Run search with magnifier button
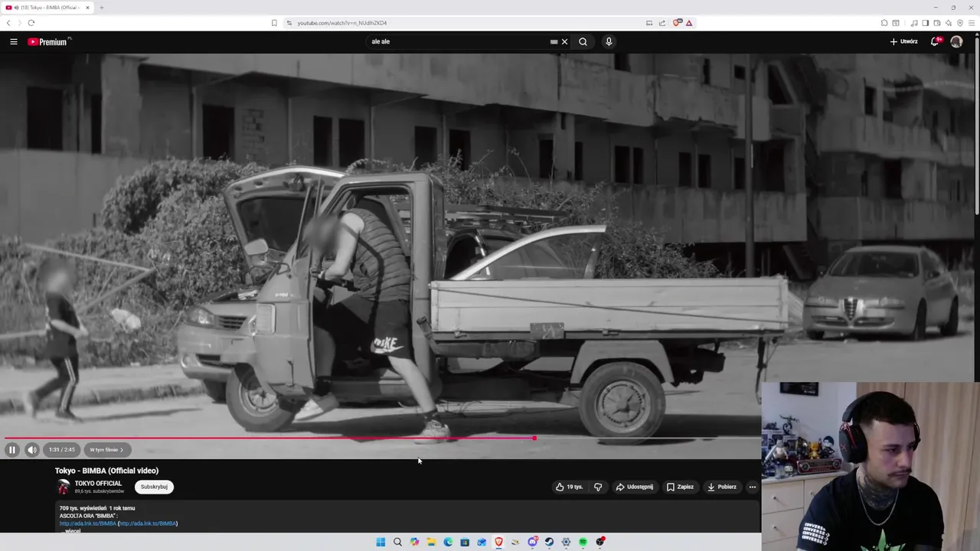The image size is (980, 551). [x=583, y=41]
